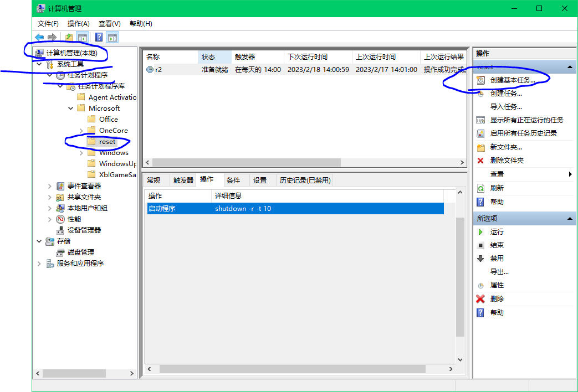Click the green 刷新 icon
The height and width of the screenshot is (392, 578).
pyautogui.click(x=480, y=188)
